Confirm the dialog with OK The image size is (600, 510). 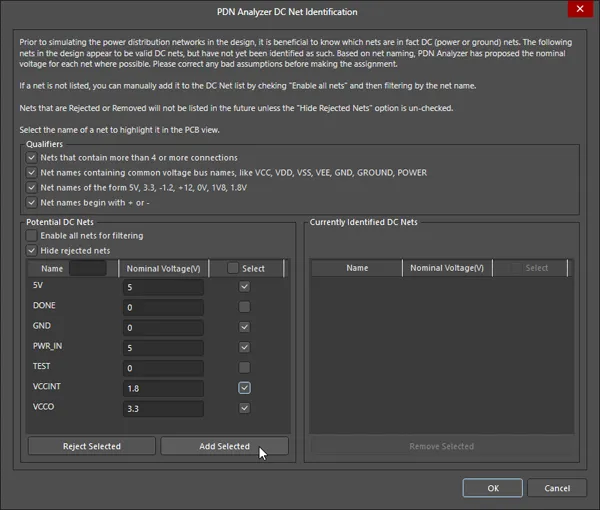point(492,488)
